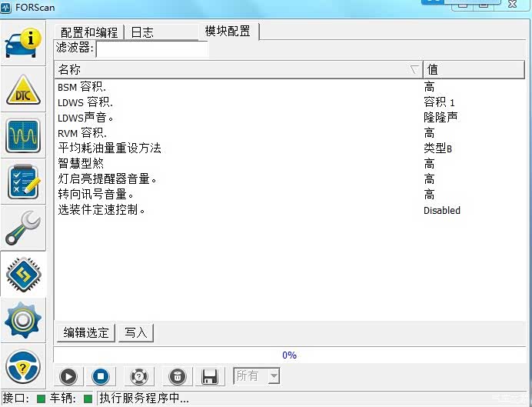Viewport: 532px width, 407px height.
Task: Click the blue stop button
Action: [101, 376]
